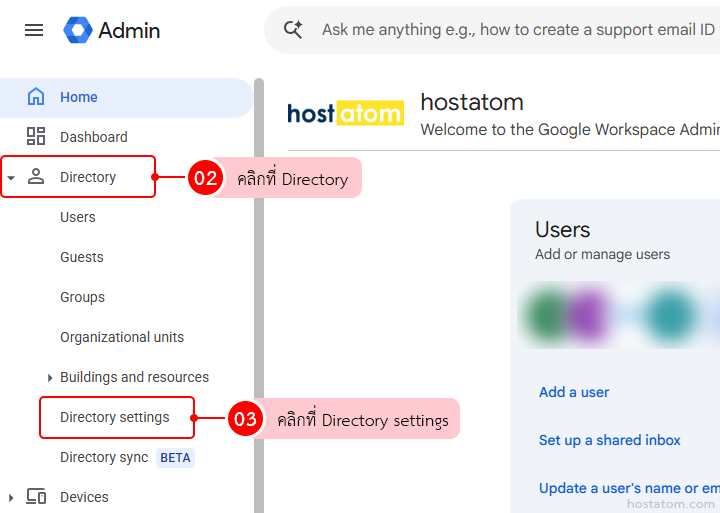Click the green blurred user avatar
The image size is (720, 513).
546,316
